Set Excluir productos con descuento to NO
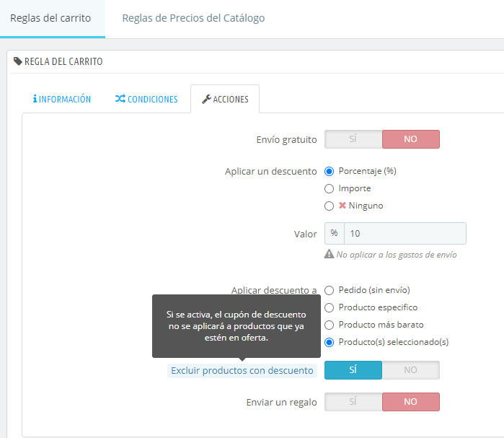The height and width of the screenshot is (438, 504). (410, 370)
